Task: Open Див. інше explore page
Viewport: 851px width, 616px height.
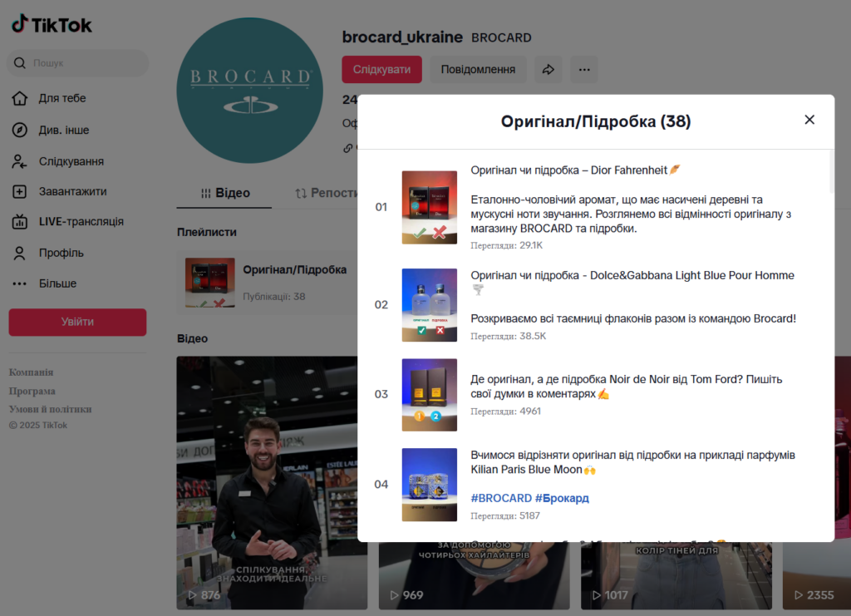Action: tap(63, 131)
